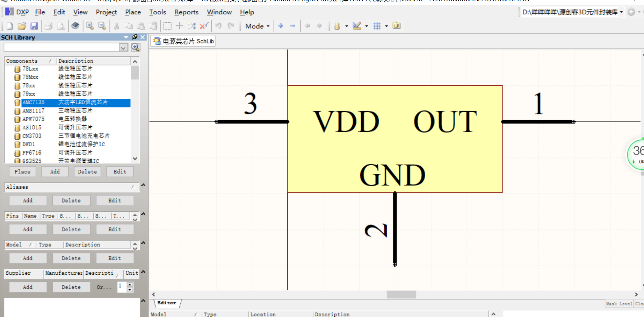Open the Tools menu
This screenshot has width=644, height=317.
[158, 12]
